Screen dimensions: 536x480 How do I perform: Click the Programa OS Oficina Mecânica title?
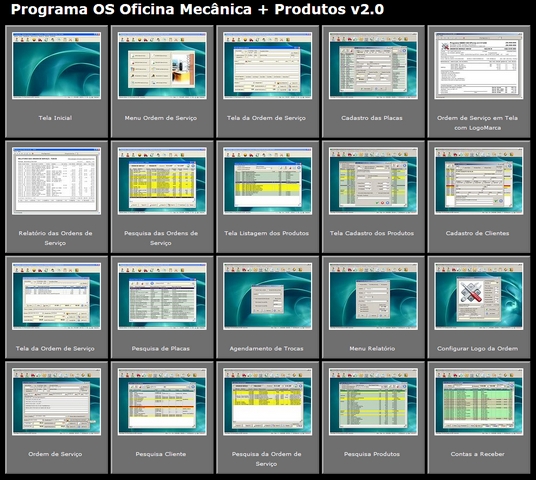click(197, 9)
